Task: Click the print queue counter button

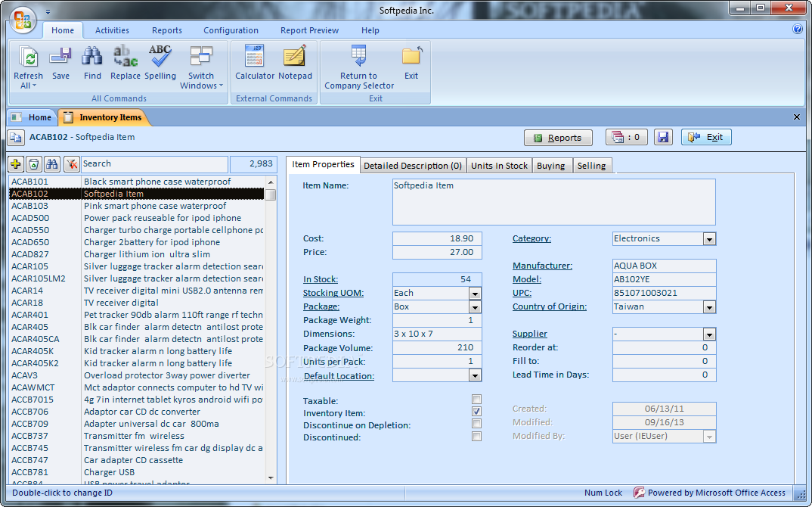Action: click(x=626, y=138)
